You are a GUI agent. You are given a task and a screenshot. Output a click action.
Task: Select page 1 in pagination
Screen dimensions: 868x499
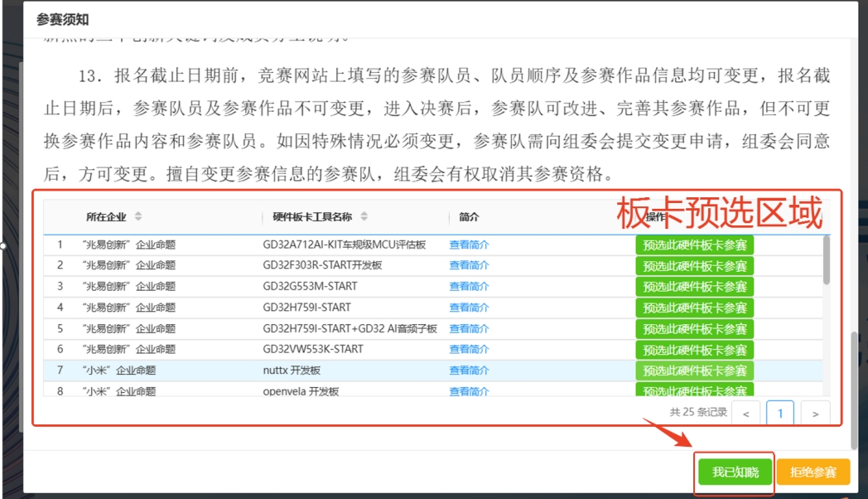pos(780,413)
